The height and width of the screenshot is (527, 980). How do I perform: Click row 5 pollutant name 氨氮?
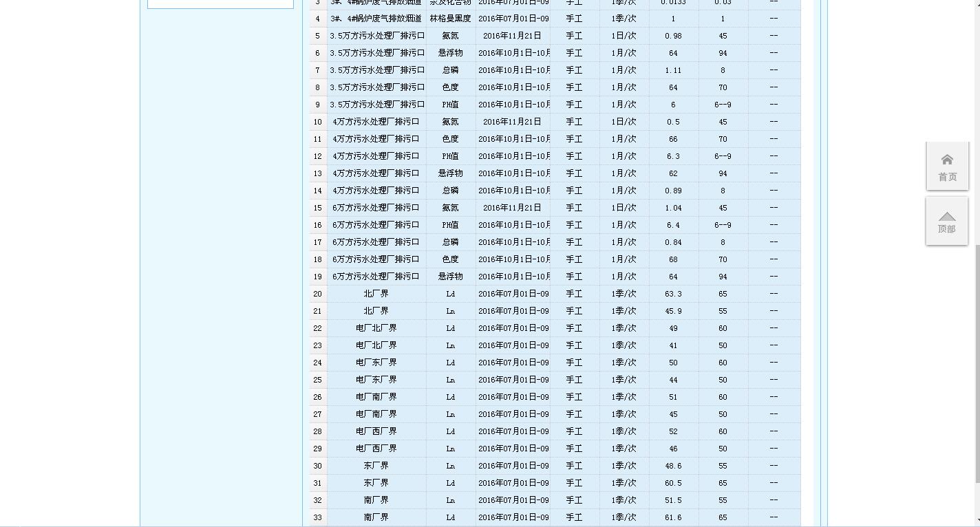pyautogui.click(x=450, y=36)
